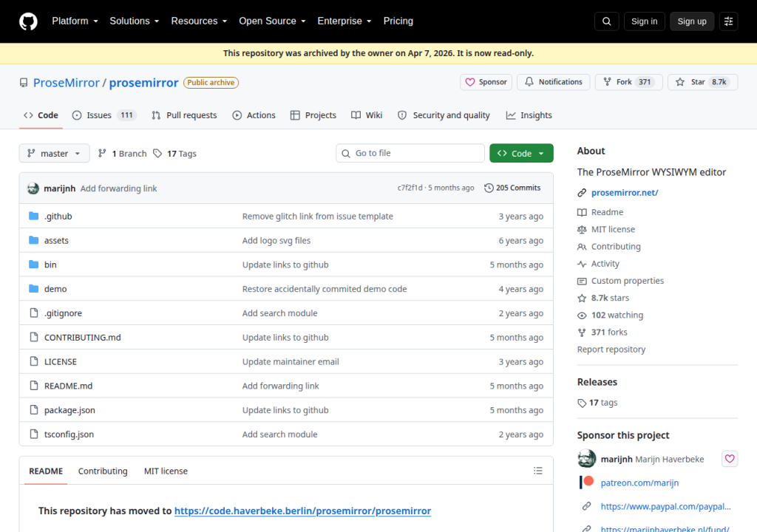Select the README tab in the README panel

coord(46,471)
